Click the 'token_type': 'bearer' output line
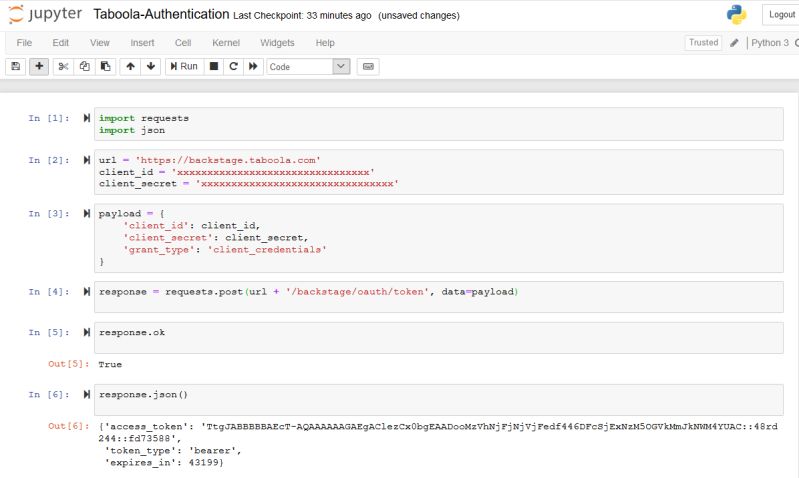 173,450
